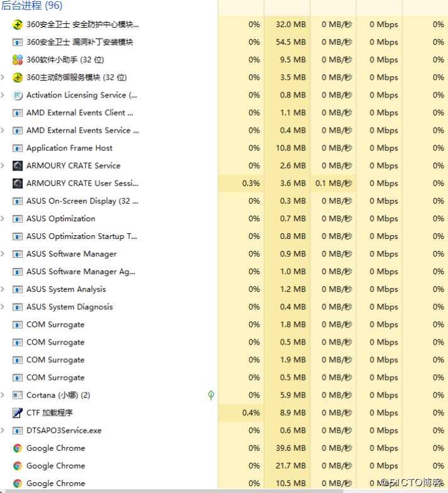Click the 39.6 MB Google Chrome memory value
Image resolution: width=448 pixels, height=493 pixels.
(291, 448)
